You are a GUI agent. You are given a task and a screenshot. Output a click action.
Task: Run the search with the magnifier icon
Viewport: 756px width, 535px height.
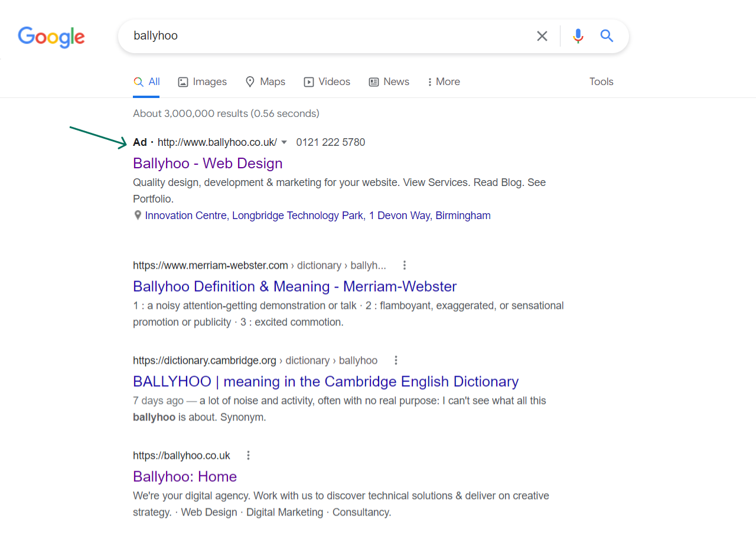[x=607, y=36]
